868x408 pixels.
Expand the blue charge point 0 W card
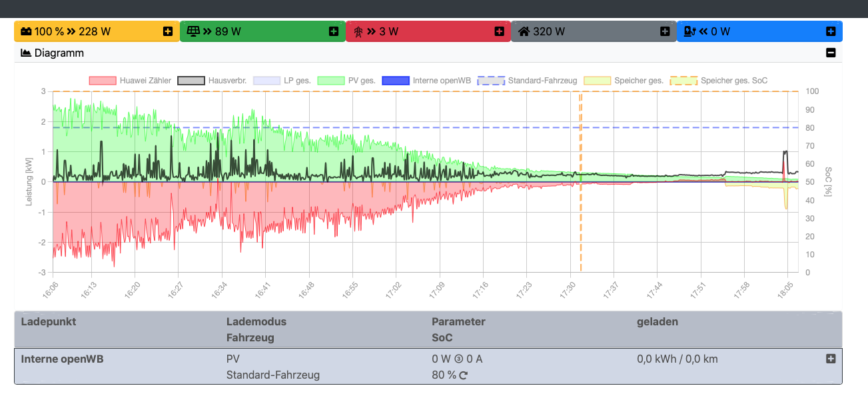click(831, 31)
